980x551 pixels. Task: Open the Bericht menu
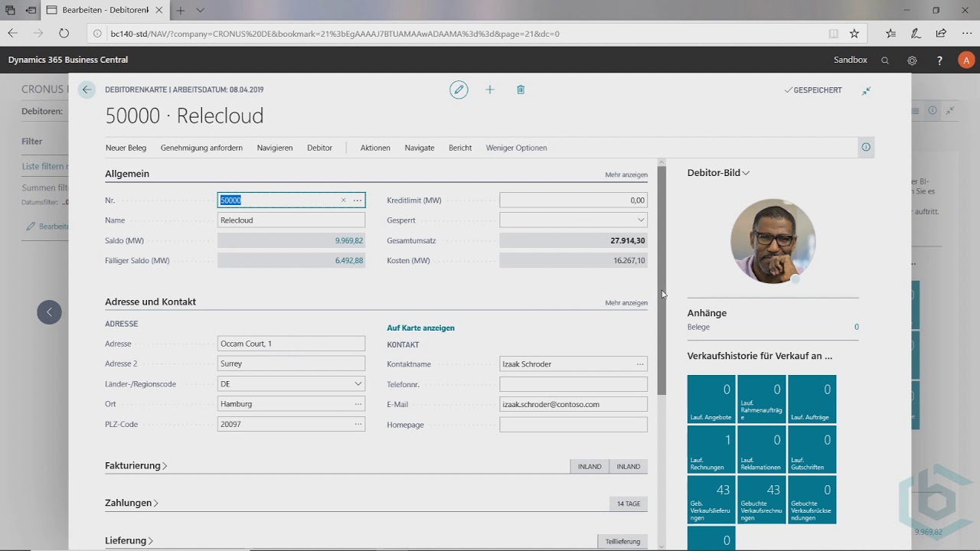coord(460,148)
